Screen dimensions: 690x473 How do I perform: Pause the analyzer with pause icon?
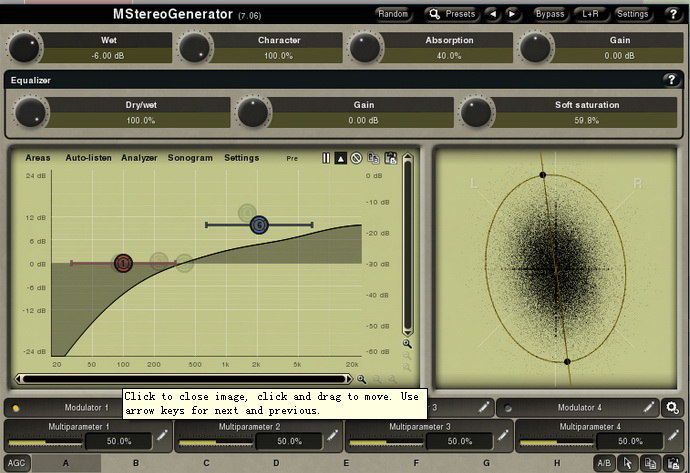pyautogui.click(x=326, y=158)
